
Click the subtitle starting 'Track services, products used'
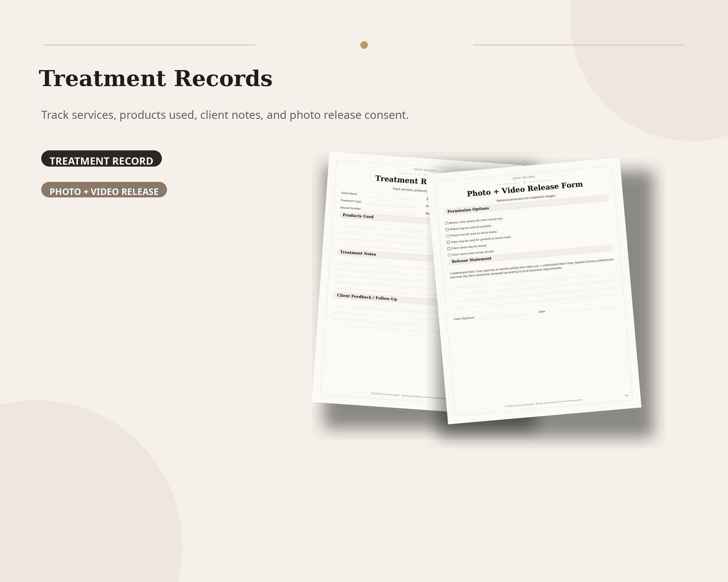pos(225,115)
